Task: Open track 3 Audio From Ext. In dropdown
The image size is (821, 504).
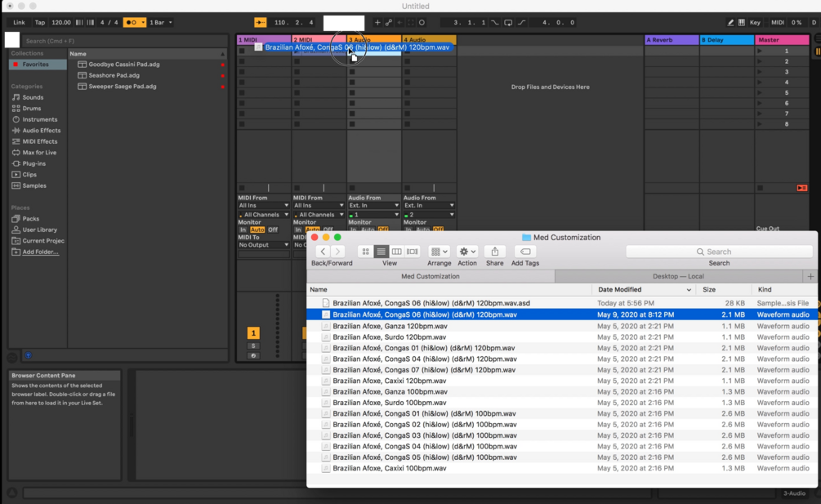Action: [374, 206]
